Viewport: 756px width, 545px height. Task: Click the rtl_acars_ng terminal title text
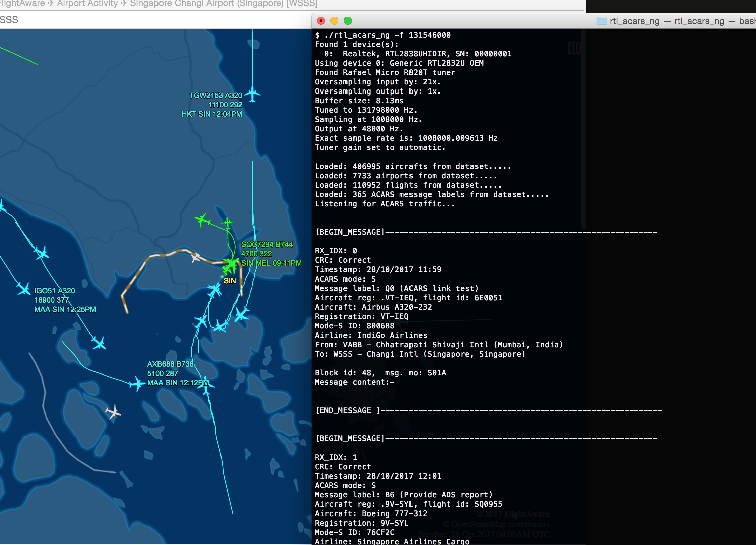pos(683,21)
